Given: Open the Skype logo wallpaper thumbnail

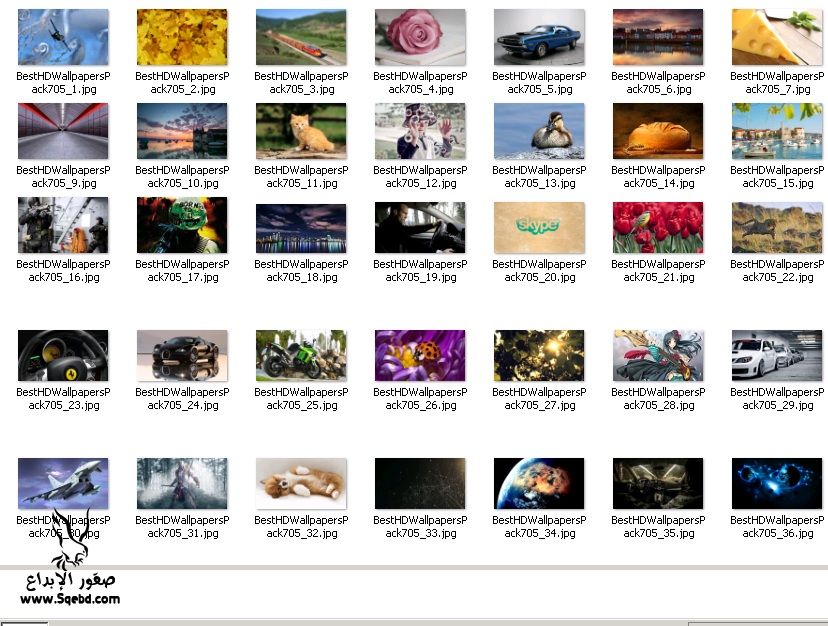Looking at the screenshot, I should pyautogui.click(x=539, y=227).
